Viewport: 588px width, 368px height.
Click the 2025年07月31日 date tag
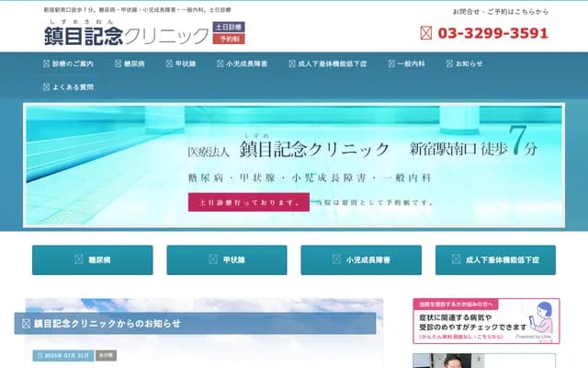[62, 355]
